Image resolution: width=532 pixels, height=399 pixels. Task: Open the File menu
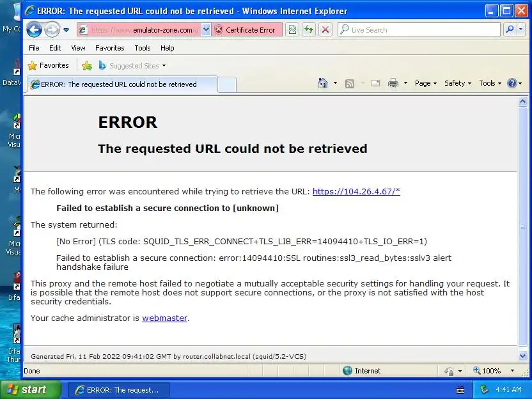(x=34, y=48)
